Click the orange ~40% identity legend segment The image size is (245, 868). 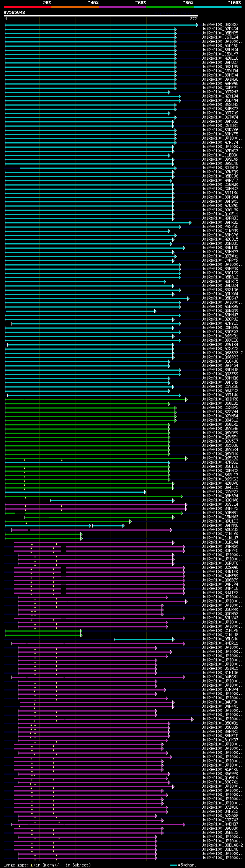75,7
